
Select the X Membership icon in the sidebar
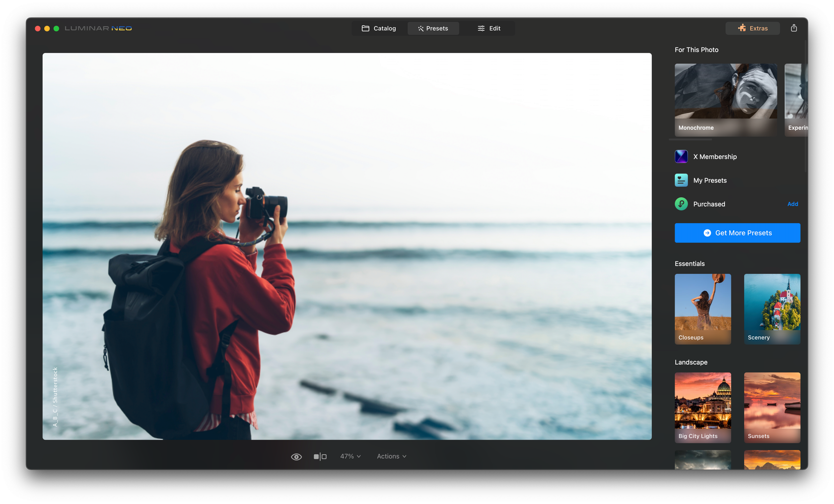pos(681,156)
